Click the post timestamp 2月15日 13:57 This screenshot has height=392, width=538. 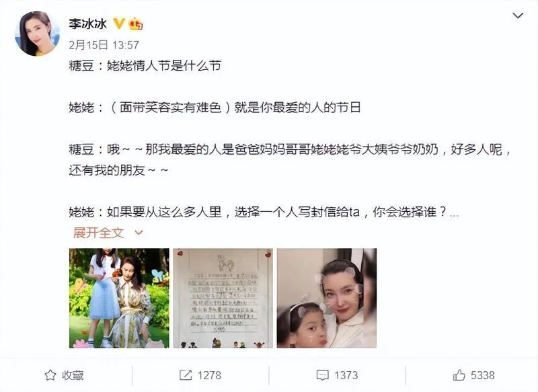pyautogui.click(x=104, y=45)
